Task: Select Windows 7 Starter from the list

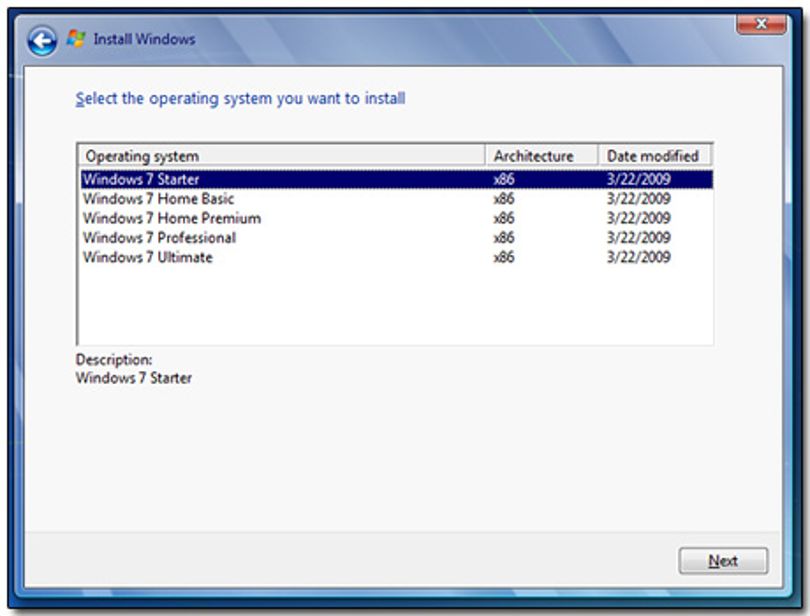Action: pos(397,179)
